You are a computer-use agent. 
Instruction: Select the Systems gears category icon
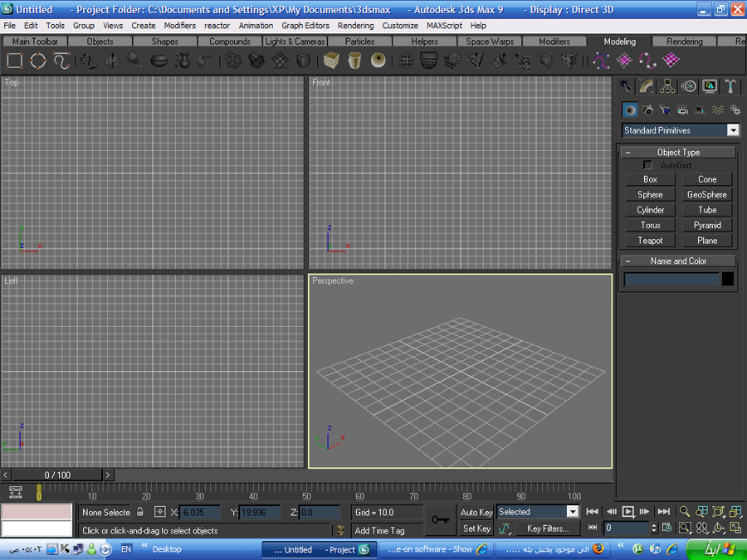pyautogui.click(x=735, y=110)
